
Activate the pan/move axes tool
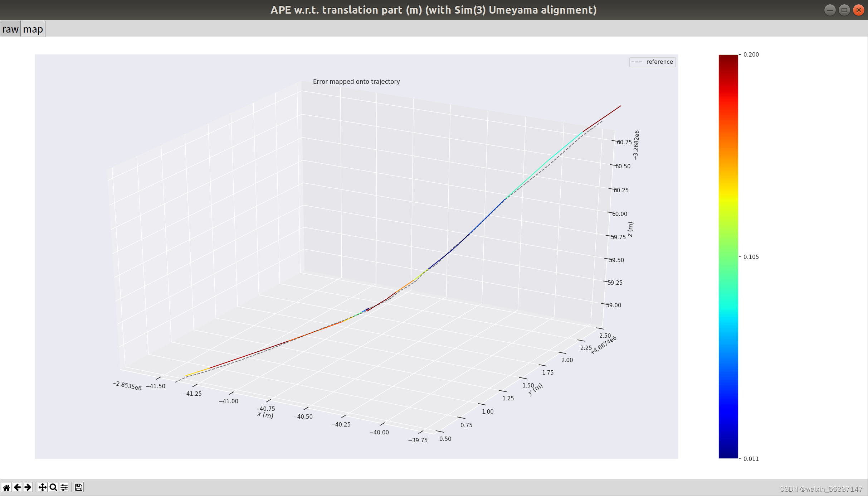(42, 487)
